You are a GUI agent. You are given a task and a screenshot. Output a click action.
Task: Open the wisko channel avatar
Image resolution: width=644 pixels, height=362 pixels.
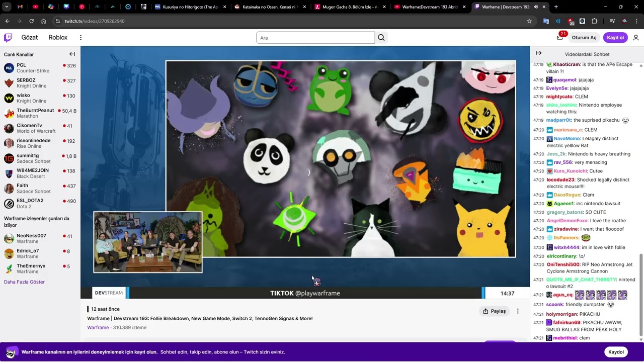coord(9,98)
